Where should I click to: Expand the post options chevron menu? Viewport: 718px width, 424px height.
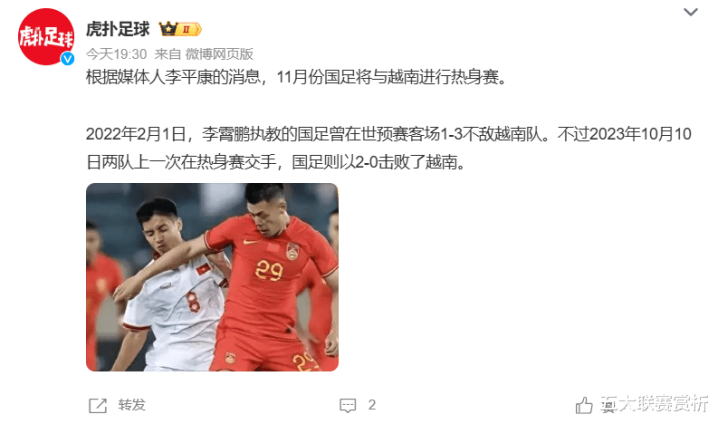click(x=691, y=12)
